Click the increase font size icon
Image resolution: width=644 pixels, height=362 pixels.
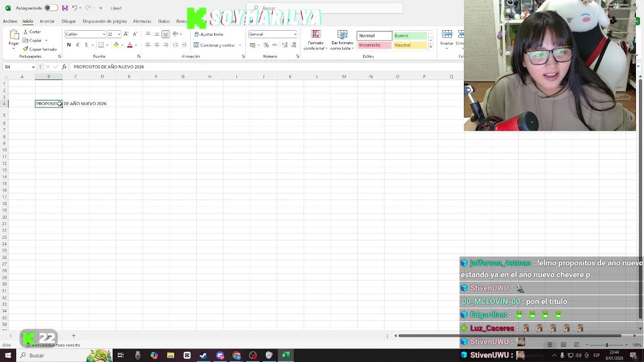[126, 34]
